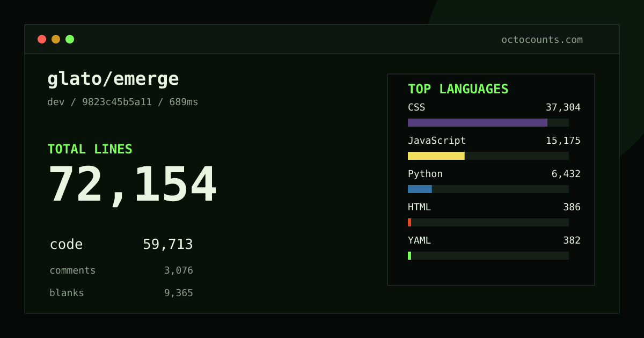
Task: Click the code row label
Action: point(66,245)
